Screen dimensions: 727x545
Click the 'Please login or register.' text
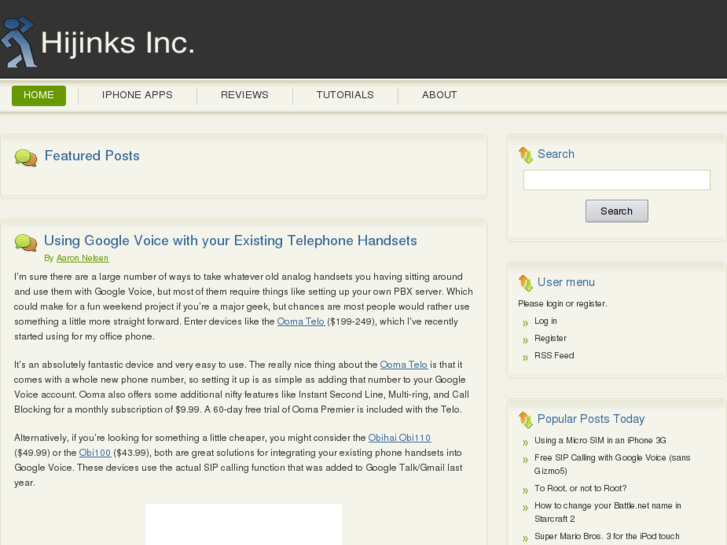click(562, 303)
